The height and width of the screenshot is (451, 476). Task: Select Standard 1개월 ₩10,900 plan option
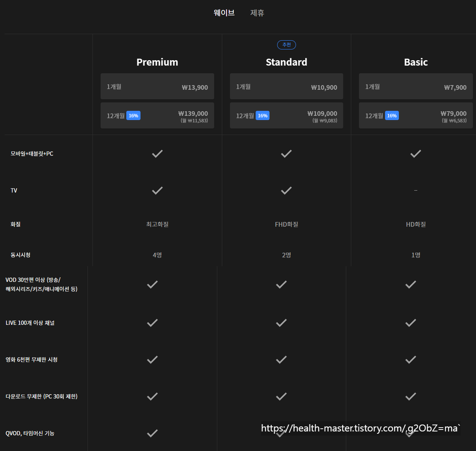tap(286, 86)
